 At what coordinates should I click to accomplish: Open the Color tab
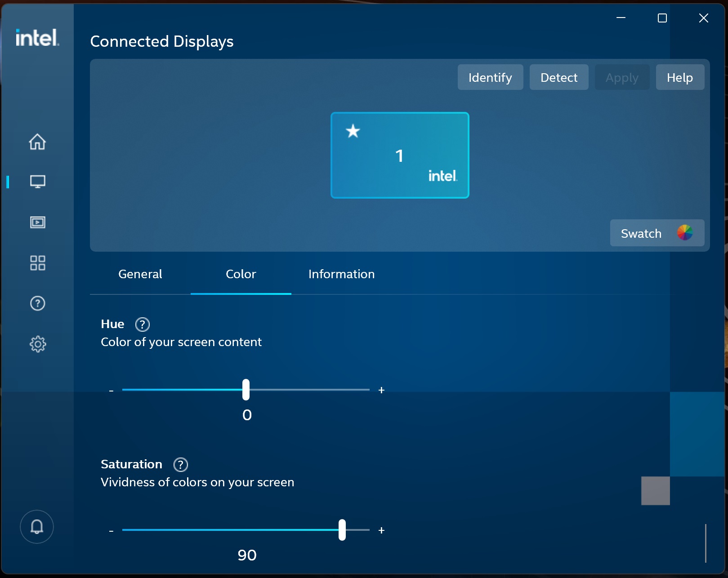click(x=241, y=274)
